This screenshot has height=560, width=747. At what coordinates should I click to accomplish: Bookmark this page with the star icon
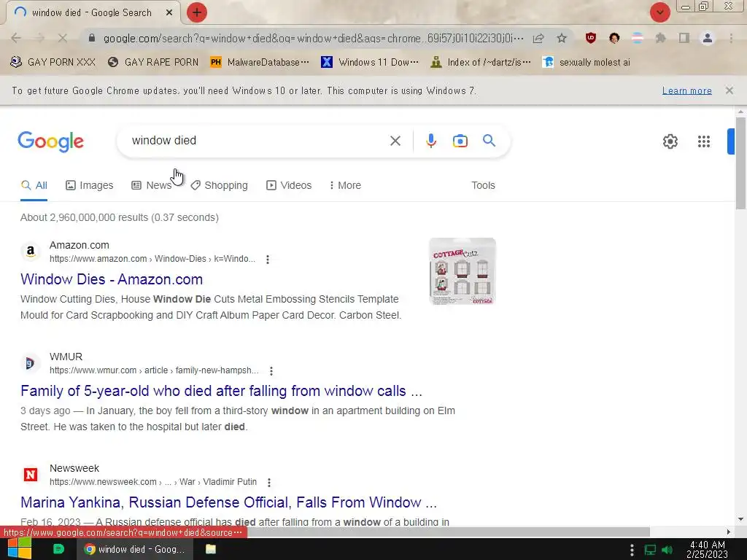pyautogui.click(x=562, y=38)
